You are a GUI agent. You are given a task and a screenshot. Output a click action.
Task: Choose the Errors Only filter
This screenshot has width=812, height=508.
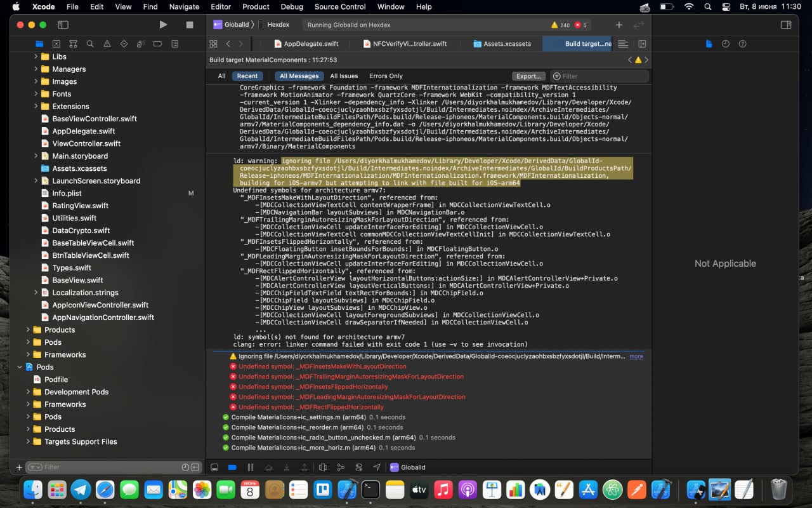click(x=386, y=76)
